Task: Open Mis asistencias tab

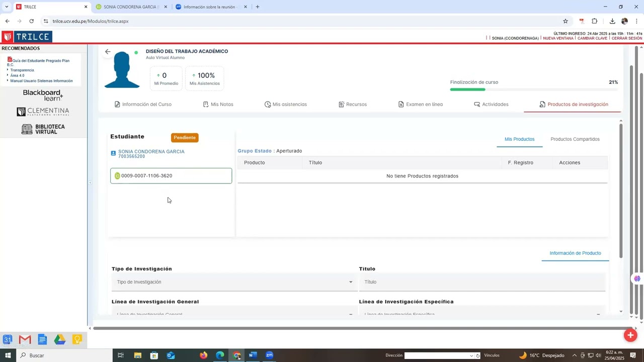Action: point(285,104)
